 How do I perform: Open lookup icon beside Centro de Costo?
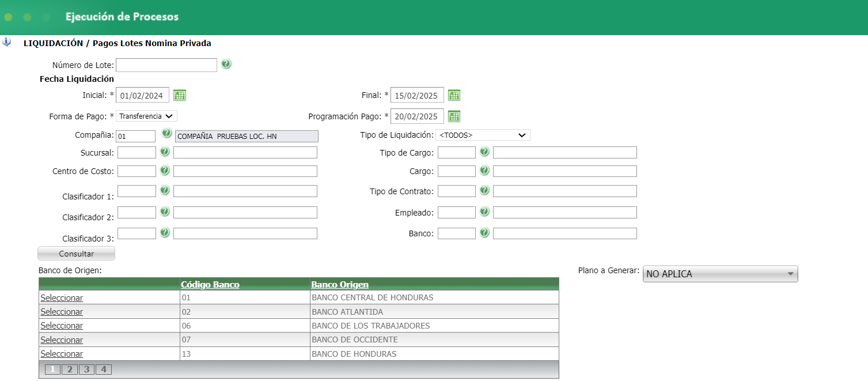tap(165, 170)
